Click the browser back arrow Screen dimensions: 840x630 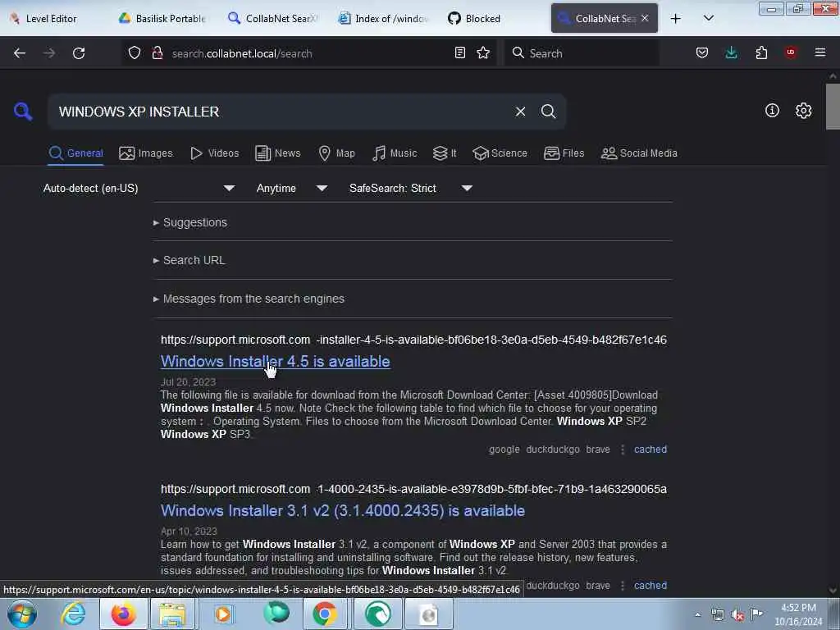(x=20, y=53)
